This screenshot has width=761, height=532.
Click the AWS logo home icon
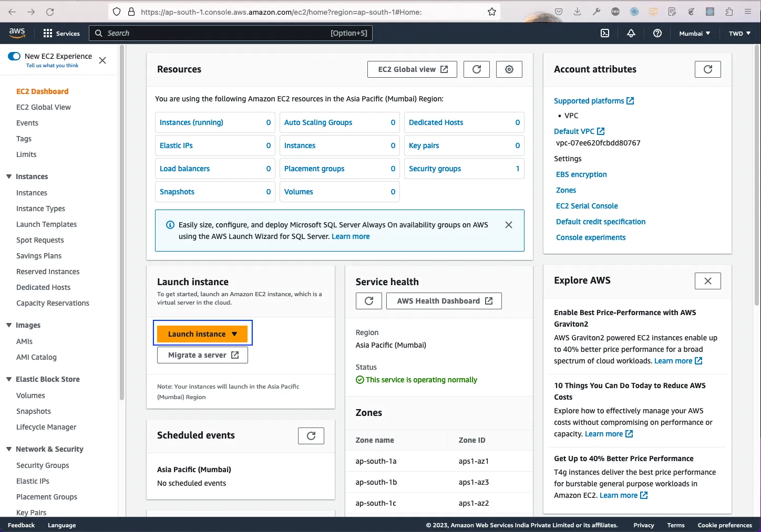17,33
